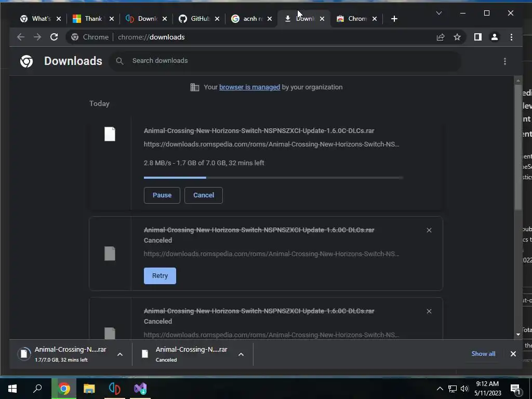Close the GitHub tab
The image size is (532, 399).
coord(217,19)
